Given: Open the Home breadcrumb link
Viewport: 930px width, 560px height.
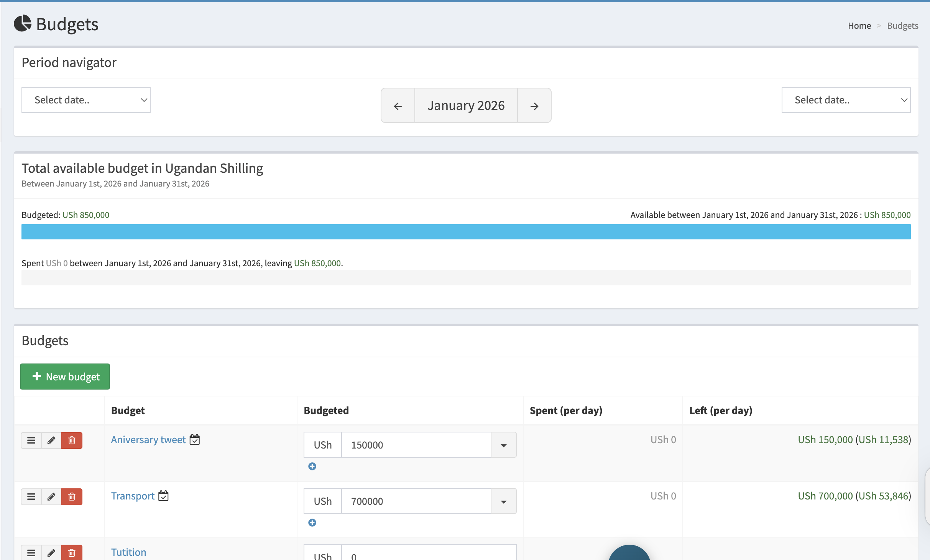Looking at the screenshot, I should pos(859,25).
